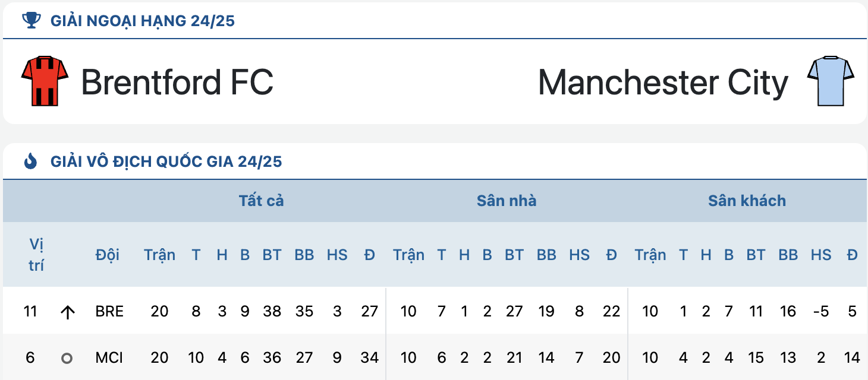Click the BRE team abbreviation
The height and width of the screenshot is (380, 868).
(109, 311)
